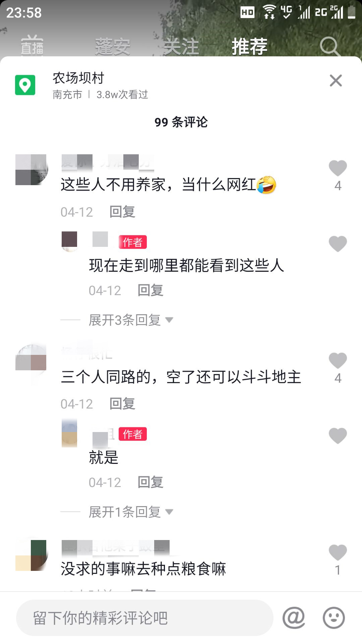362x644 pixels.
Task: Tap the green location pin icon
Action: pos(25,85)
